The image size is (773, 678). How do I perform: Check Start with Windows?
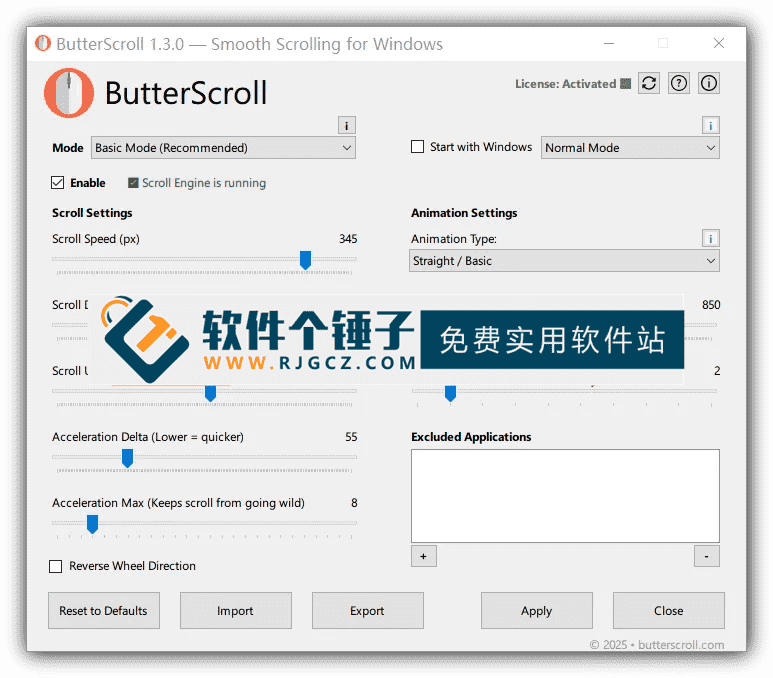418,147
